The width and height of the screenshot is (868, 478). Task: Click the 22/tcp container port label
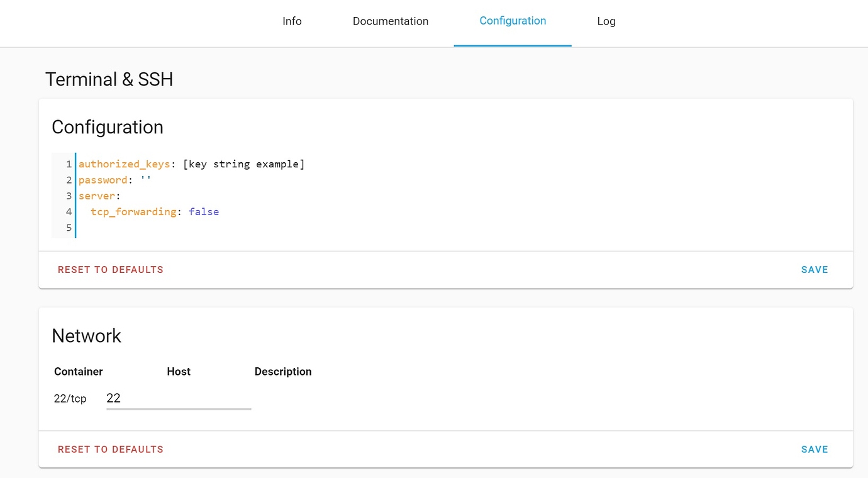70,397
